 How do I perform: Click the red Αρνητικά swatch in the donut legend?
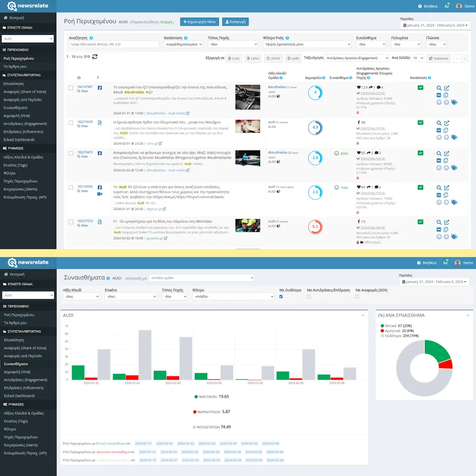point(382,331)
